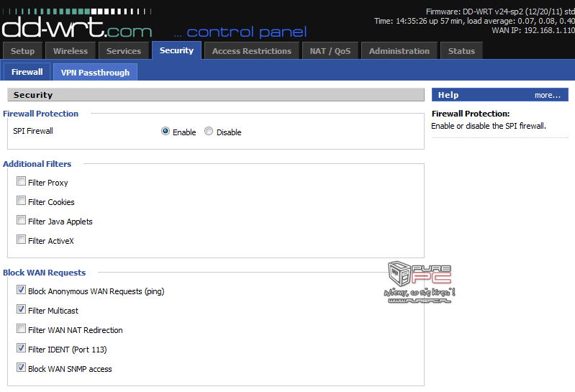575x392 pixels.
Task: Tick the Filter Java Applets checkbox
Action: (22, 221)
